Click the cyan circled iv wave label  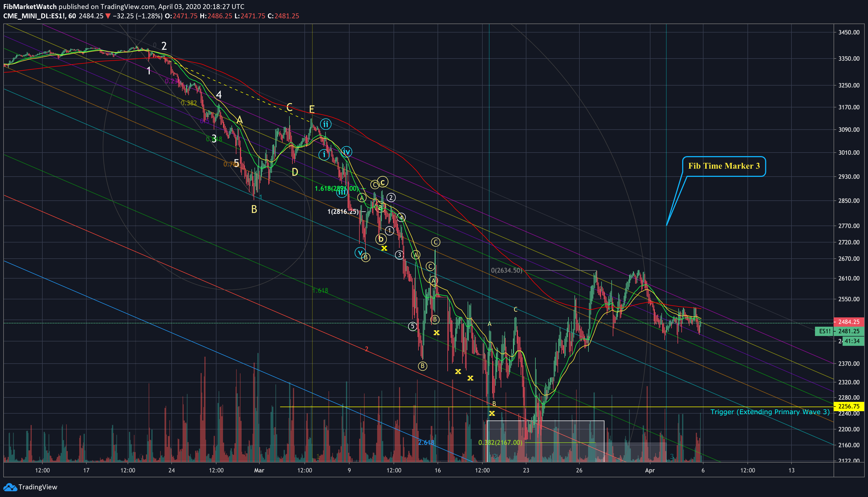point(346,151)
